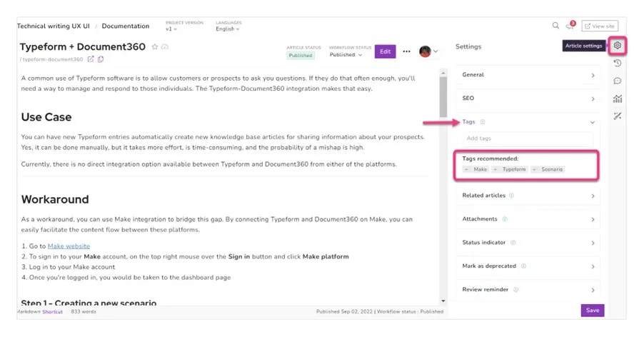This screenshot has width=644, height=337.
Task: Click the Article settings gear icon
Action: click(x=618, y=46)
